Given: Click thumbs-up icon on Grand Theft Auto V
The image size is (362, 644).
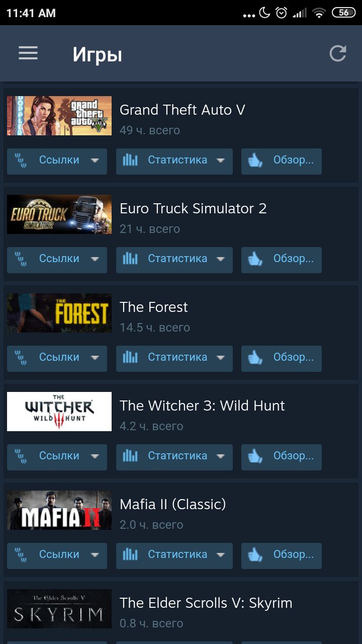Looking at the screenshot, I should click(x=255, y=160).
